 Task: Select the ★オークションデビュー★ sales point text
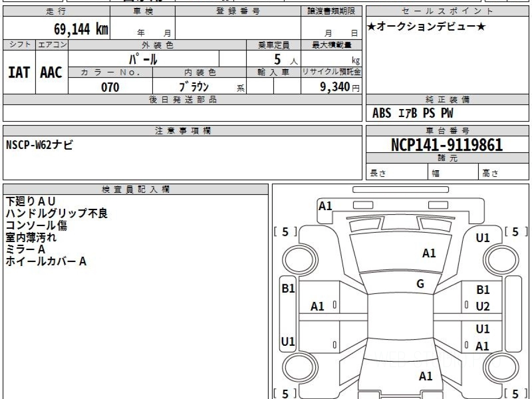(426, 27)
